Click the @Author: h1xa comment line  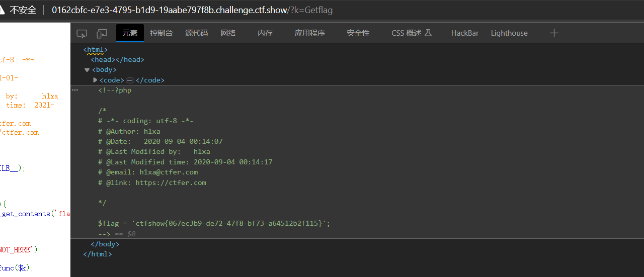tap(129, 131)
